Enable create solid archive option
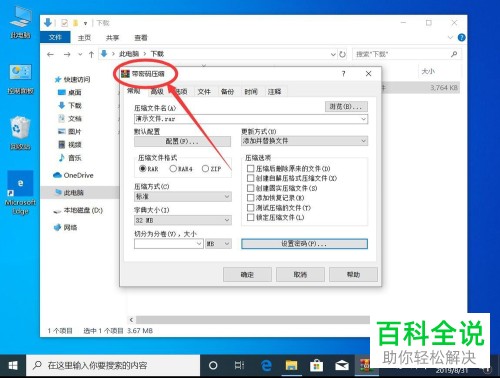This screenshot has height=378, width=500. pos(250,188)
